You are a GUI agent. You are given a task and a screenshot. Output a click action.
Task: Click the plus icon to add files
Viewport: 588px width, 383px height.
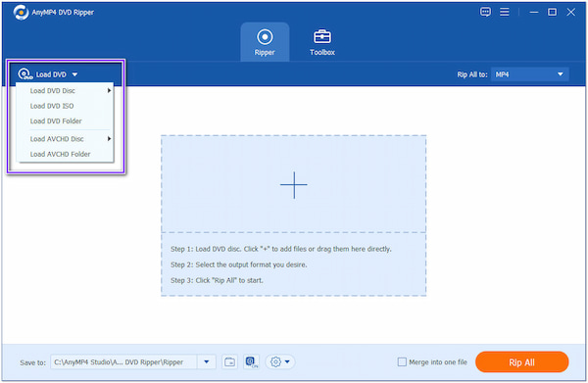click(294, 185)
